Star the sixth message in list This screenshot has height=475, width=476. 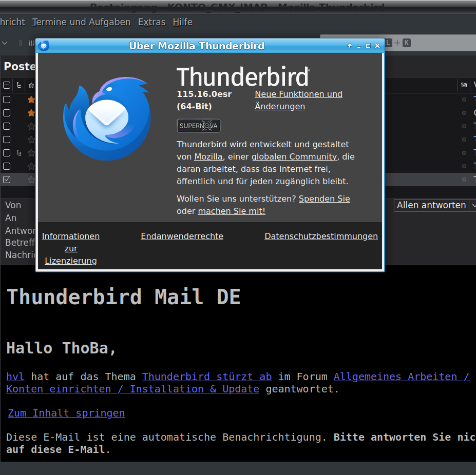31,166
